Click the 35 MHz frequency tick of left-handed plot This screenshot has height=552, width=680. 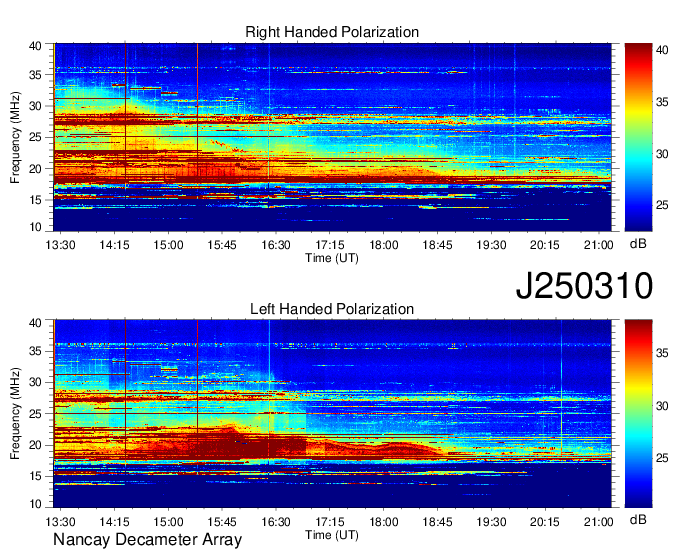point(35,351)
